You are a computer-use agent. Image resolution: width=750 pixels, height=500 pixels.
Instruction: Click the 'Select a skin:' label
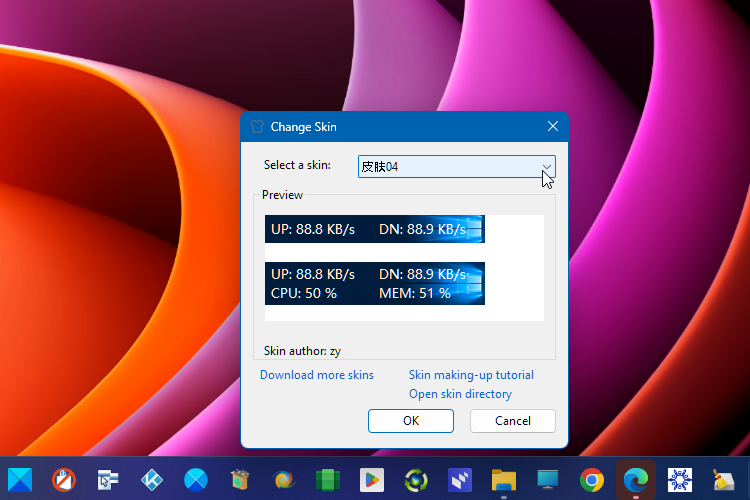(297, 165)
